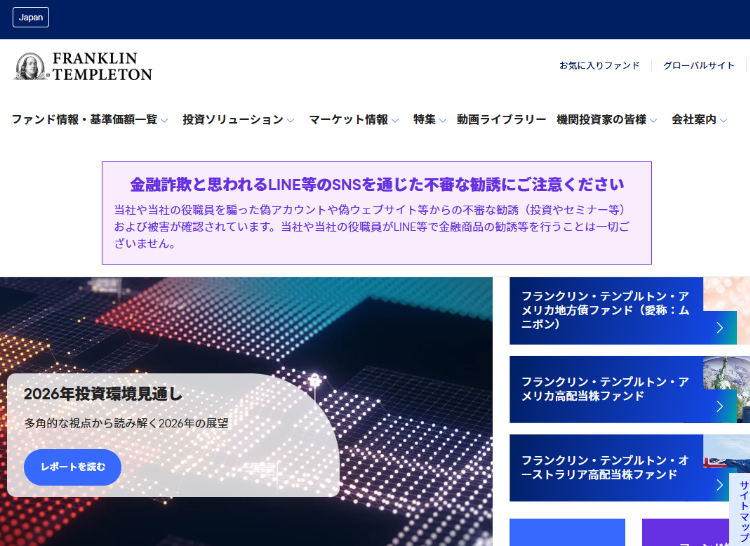This screenshot has height=546, width=750.
Task: Go to グローバルサイト link
Action: tap(698, 66)
